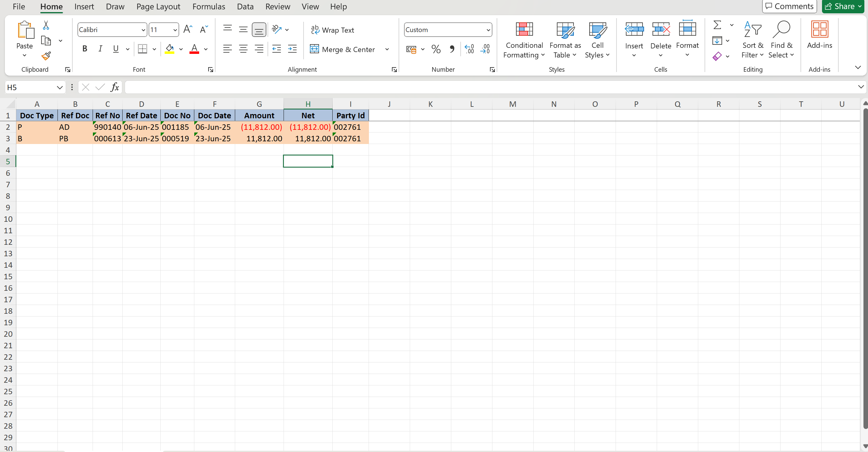The height and width of the screenshot is (452, 868).
Task: Click the Name Box showing H5
Action: 30,87
